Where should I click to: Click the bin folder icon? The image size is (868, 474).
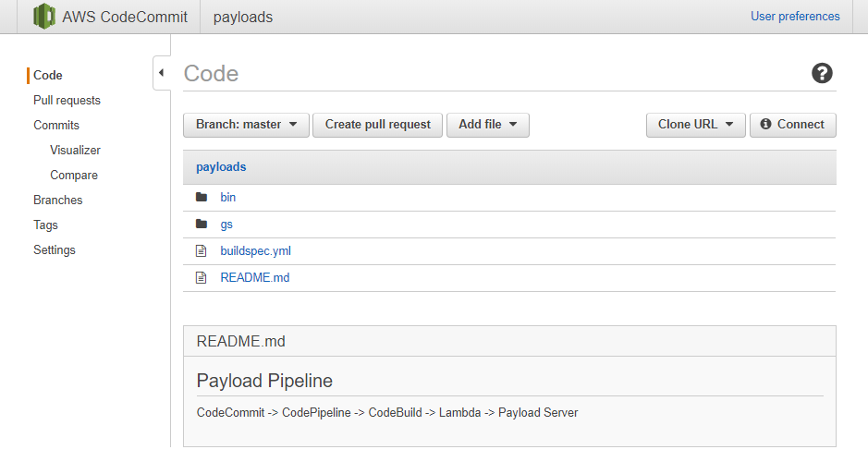point(202,197)
